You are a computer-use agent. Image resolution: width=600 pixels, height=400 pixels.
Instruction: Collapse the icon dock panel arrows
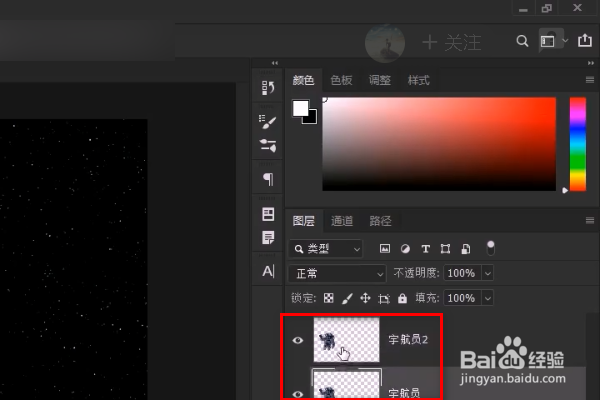(x=275, y=63)
